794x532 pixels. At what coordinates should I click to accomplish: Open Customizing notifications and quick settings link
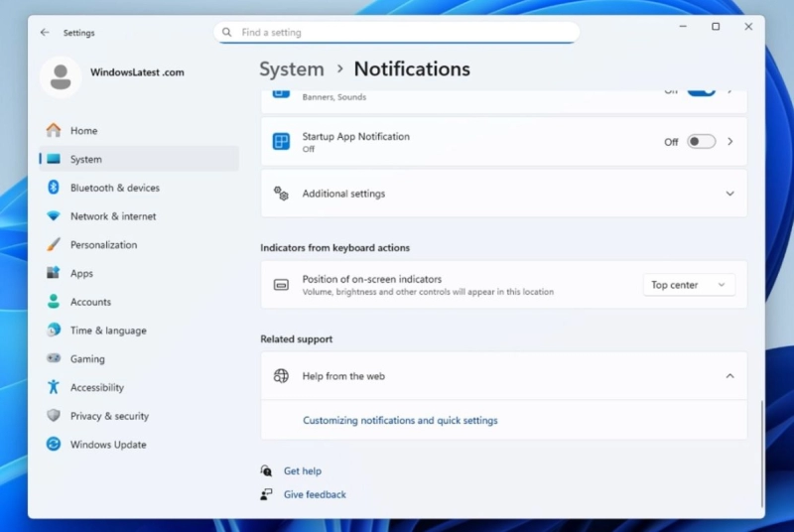400,421
